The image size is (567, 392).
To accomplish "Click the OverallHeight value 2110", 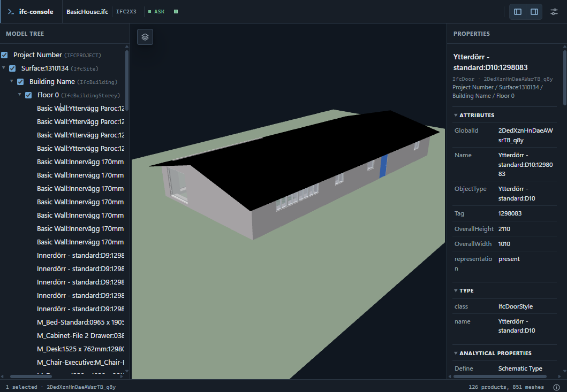I will tap(504, 229).
